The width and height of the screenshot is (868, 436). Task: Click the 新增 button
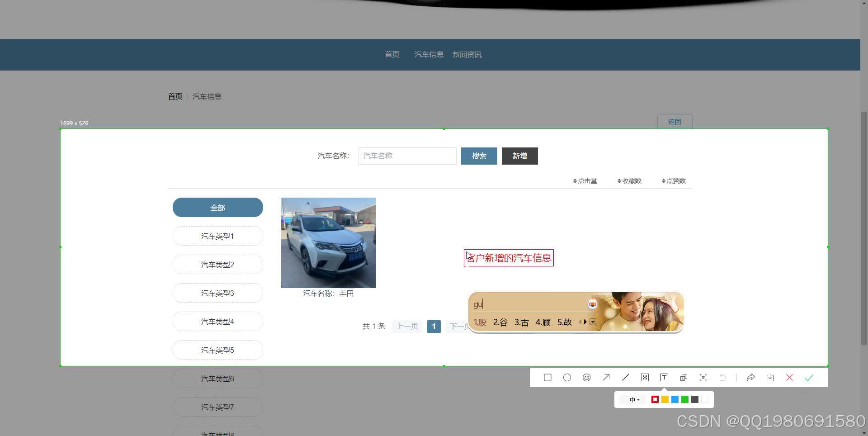click(520, 156)
